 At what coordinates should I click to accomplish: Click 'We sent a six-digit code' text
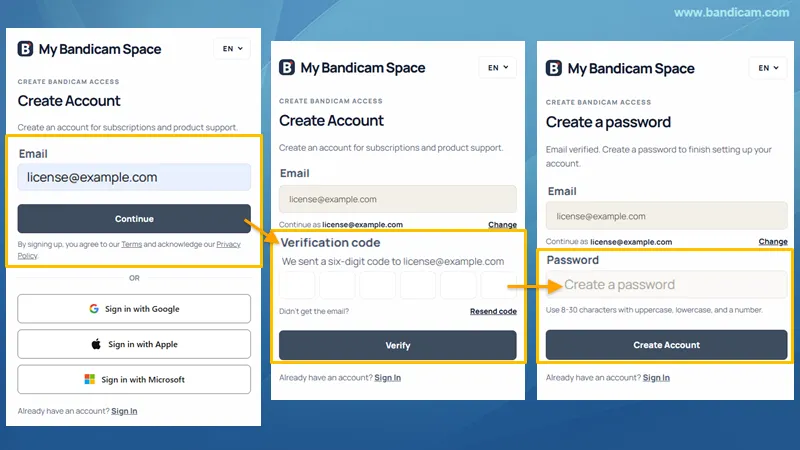393,261
